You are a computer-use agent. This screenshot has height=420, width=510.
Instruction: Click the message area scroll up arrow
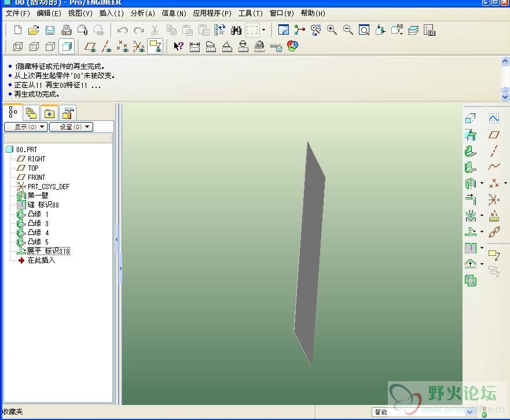point(505,61)
